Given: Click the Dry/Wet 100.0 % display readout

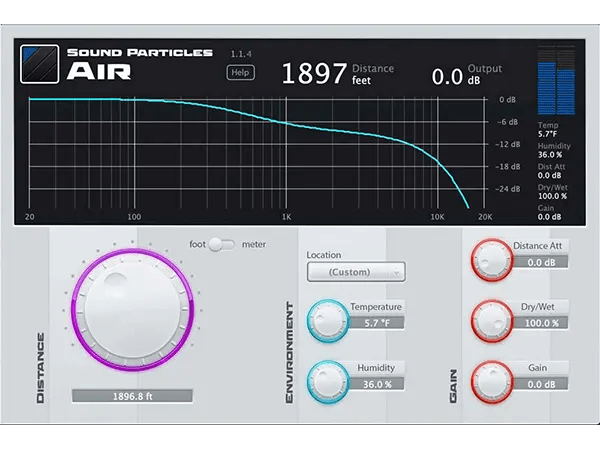Looking at the screenshot, I should (x=553, y=192).
